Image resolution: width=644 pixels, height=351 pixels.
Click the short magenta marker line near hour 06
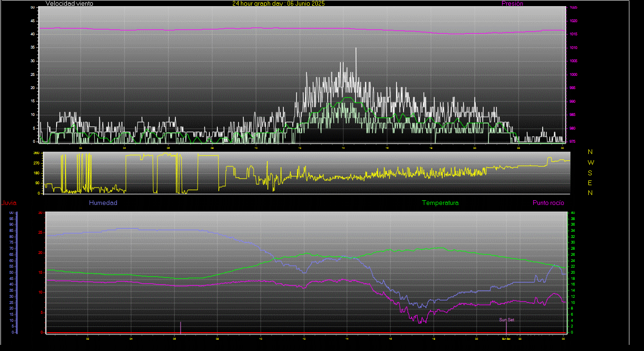click(181, 327)
